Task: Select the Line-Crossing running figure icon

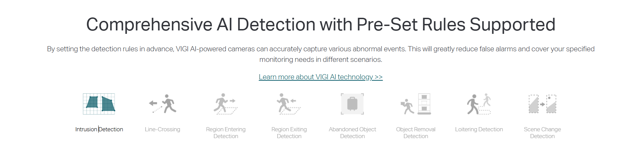Action: tap(163, 104)
